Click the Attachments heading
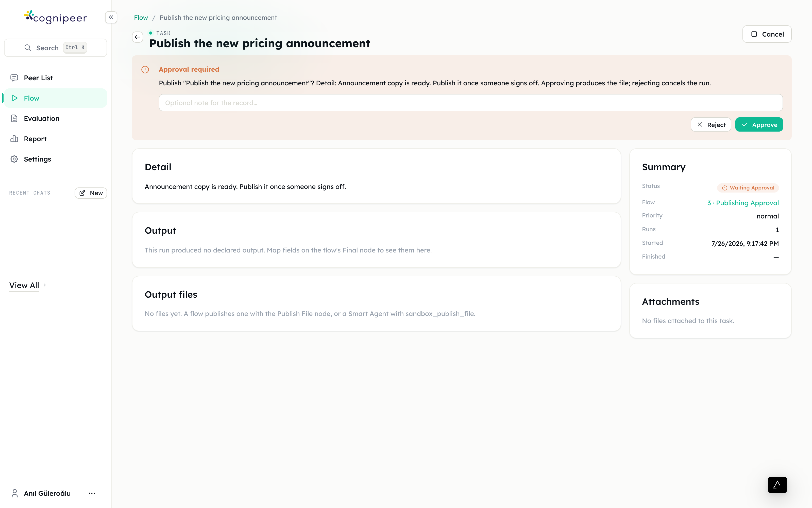812x508 pixels. [670, 301]
